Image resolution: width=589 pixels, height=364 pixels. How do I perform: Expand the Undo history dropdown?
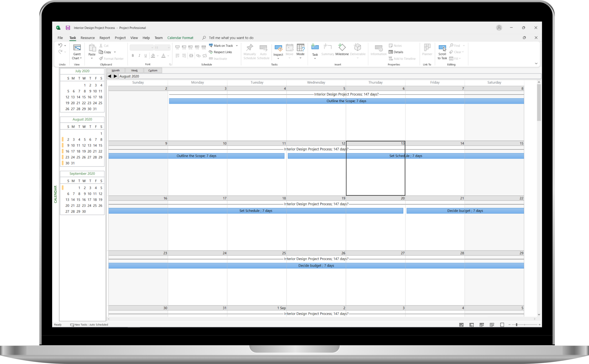point(65,46)
